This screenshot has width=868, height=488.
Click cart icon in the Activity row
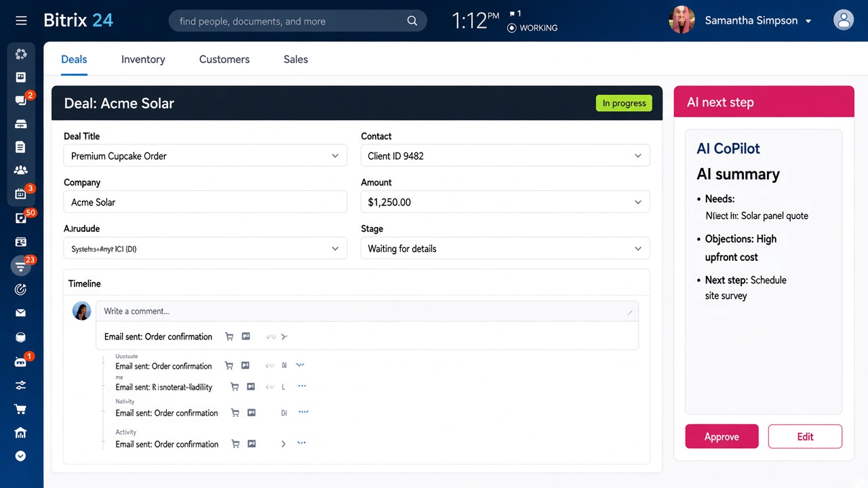click(235, 444)
